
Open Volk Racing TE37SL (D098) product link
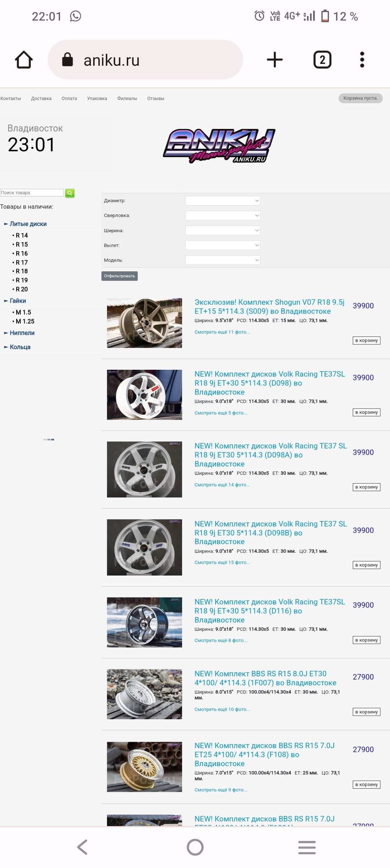[x=270, y=383]
